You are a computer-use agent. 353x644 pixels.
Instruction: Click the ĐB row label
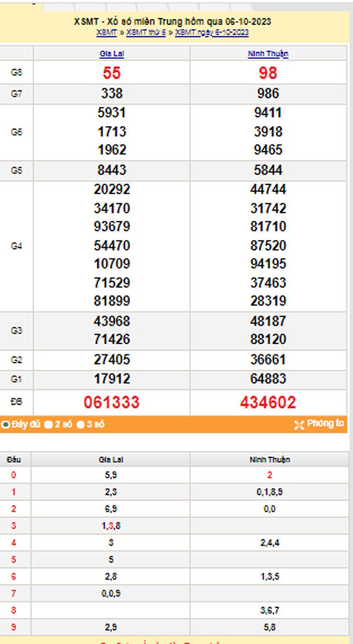[17, 402]
